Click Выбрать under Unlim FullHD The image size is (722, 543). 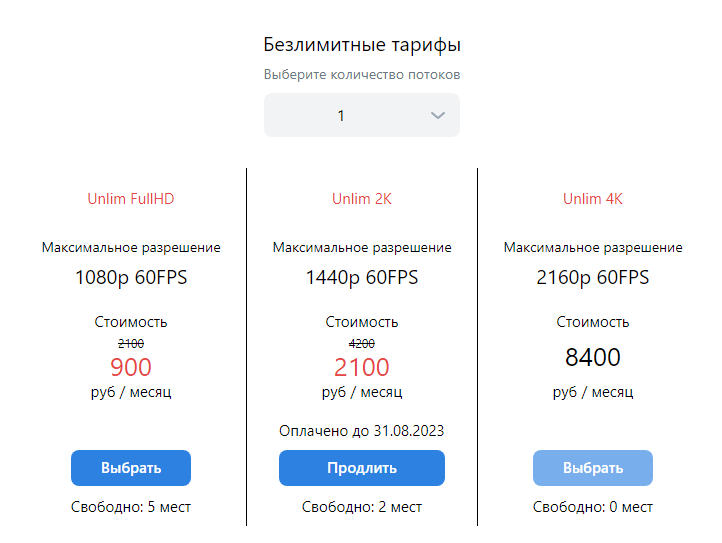click(x=131, y=468)
